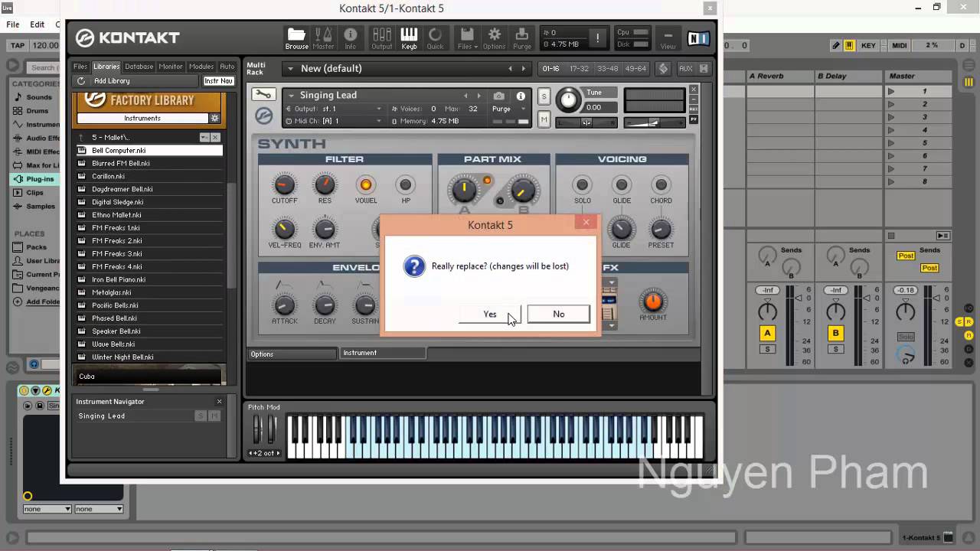Image resolution: width=980 pixels, height=551 pixels.
Task: Switch to the Libraries tab
Action: pos(106,67)
